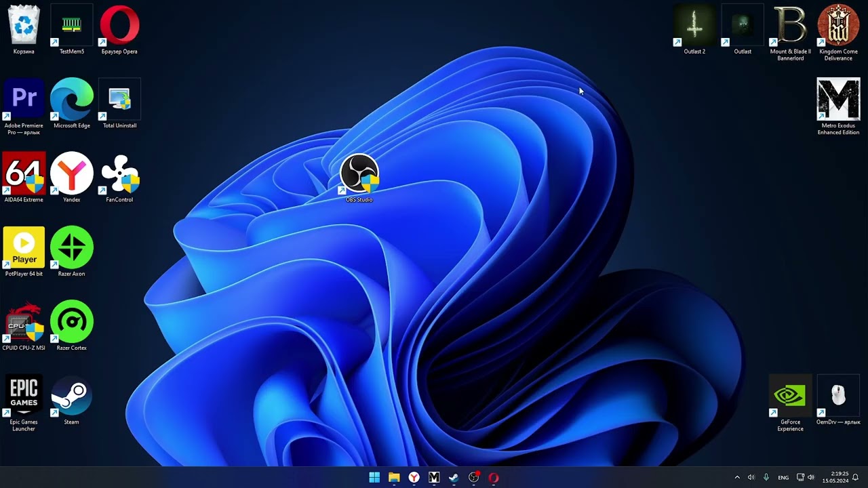Select the Razer Axon desktop shortcut
The height and width of the screenshot is (488, 868).
click(71, 251)
